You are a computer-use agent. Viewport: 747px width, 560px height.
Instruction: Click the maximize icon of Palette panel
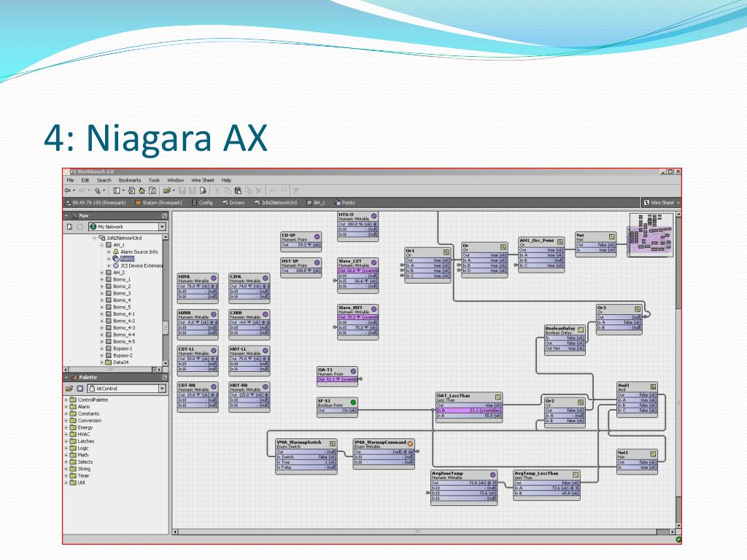(x=164, y=377)
